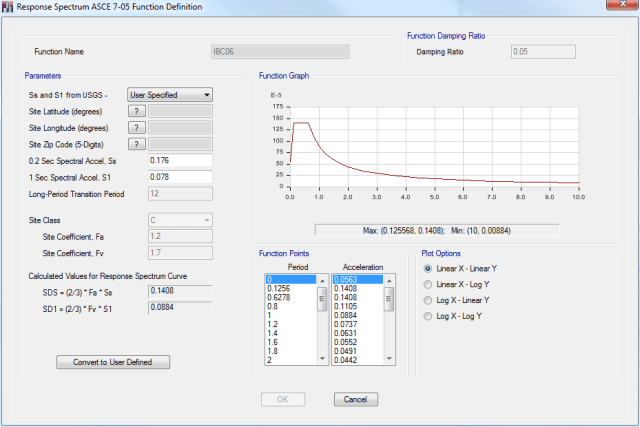
Task: Click the application icon in title bar
Action: (x=9, y=8)
